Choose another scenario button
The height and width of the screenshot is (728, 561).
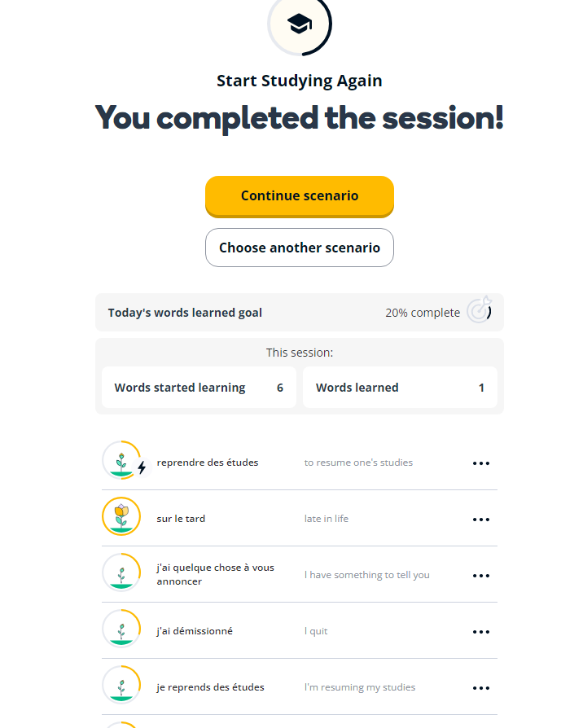300,248
